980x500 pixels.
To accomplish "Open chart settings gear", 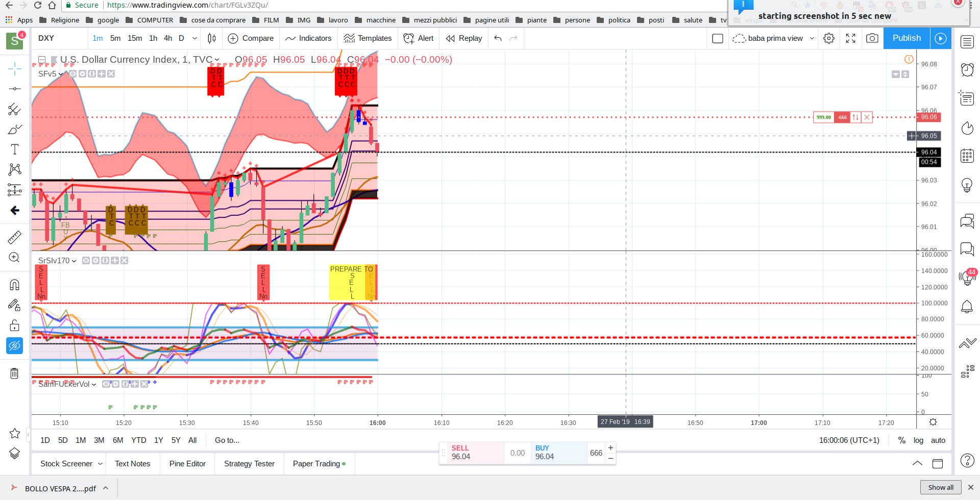I will pos(829,38).
